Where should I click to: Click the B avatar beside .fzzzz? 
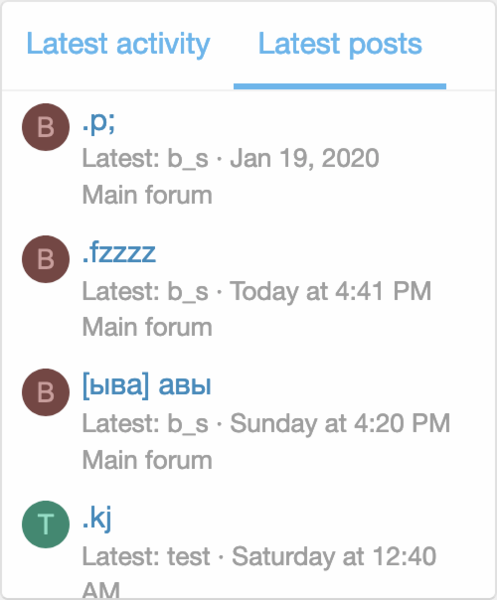click(x=46, y=259)
